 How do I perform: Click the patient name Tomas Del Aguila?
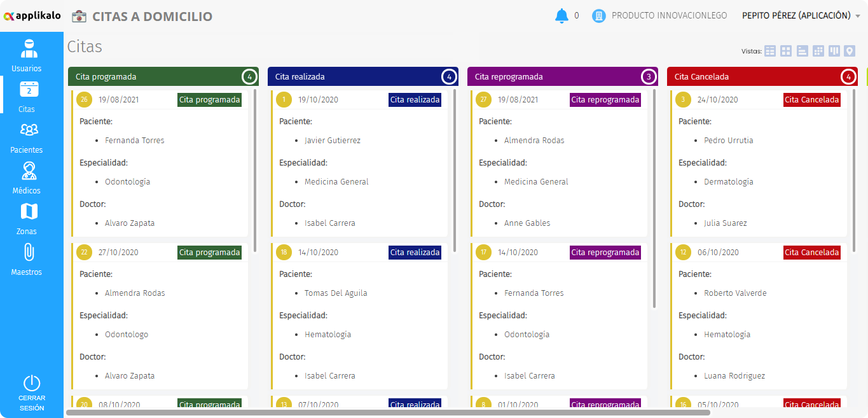336,293
